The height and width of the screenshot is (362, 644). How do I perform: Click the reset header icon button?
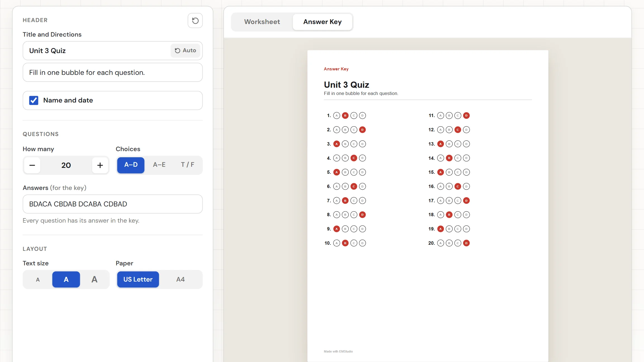coord(195,20)
